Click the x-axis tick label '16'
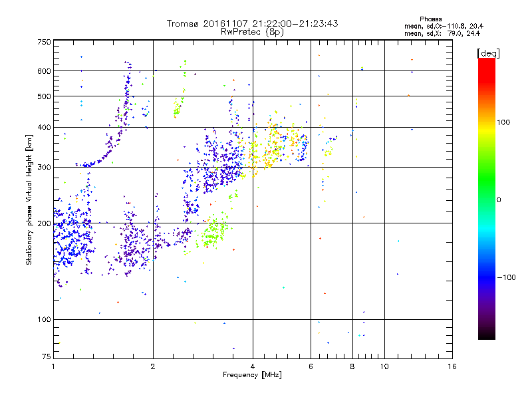The width and height of the screenshot is (532, 399). coord(452,366)
